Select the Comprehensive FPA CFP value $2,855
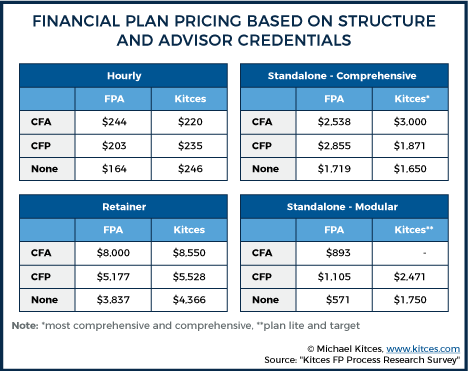The height and width of the screenshot is (371, 468). (334, 146)
